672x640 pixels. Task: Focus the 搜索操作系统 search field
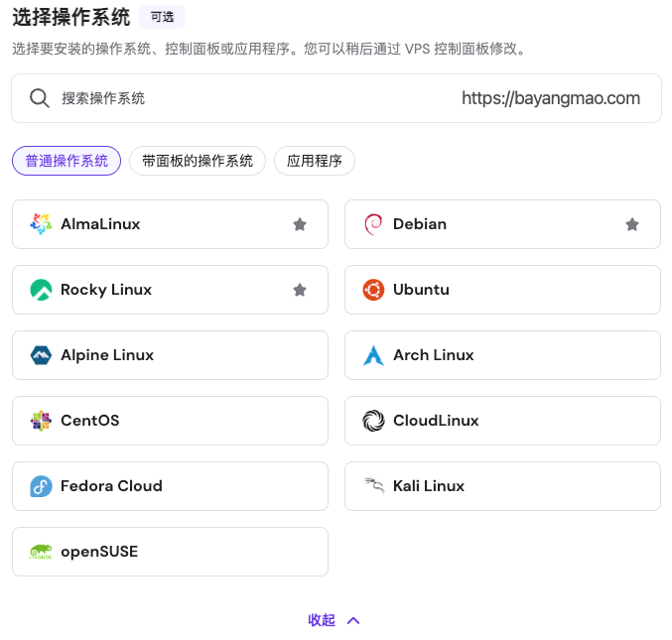tap(336, 98)
